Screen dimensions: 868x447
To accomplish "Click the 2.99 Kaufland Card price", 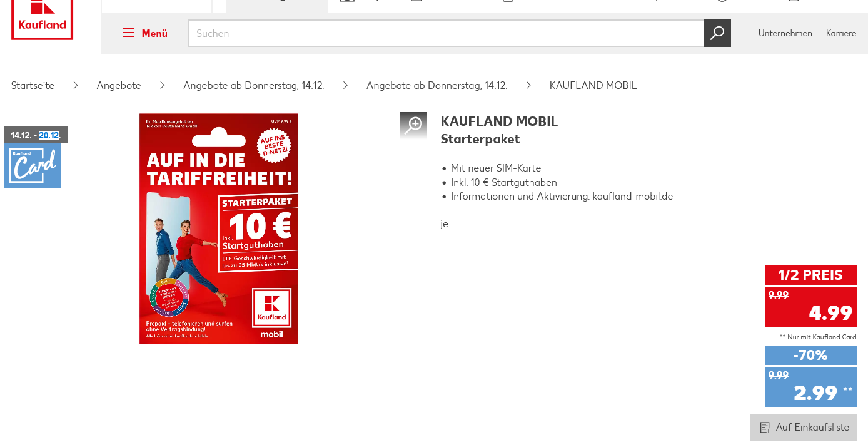I will pos(810,387).
